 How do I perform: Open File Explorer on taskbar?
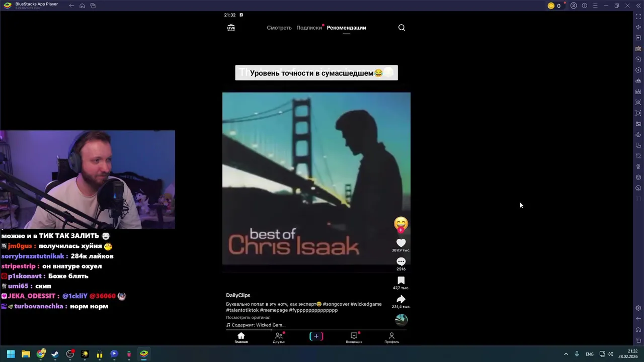(26, 354)
